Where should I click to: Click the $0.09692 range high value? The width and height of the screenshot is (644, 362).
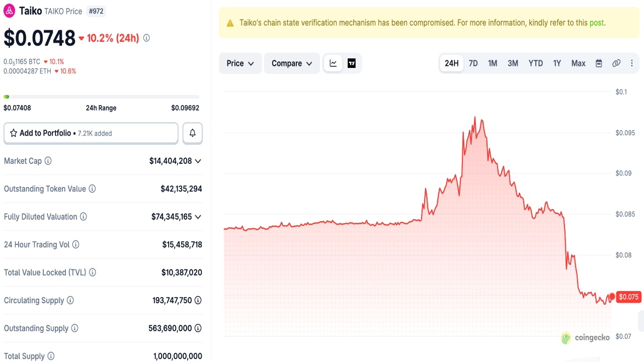click(185, 108)
